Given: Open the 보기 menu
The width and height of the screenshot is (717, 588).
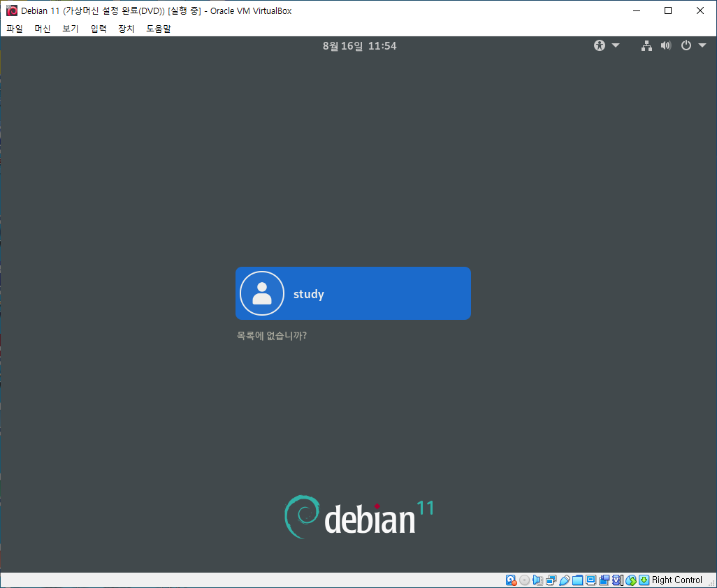Looking at the screenshot, I should tap(71, 29).
